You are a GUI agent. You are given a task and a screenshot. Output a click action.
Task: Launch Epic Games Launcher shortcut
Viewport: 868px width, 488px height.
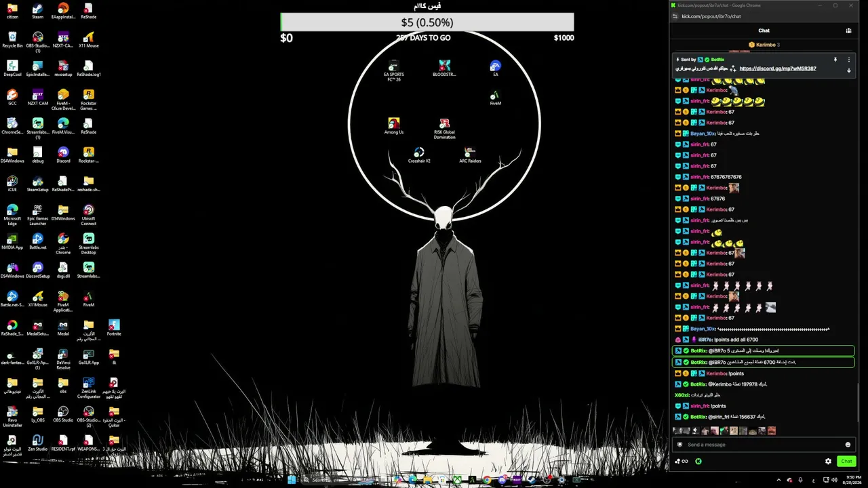pos(38,215)
